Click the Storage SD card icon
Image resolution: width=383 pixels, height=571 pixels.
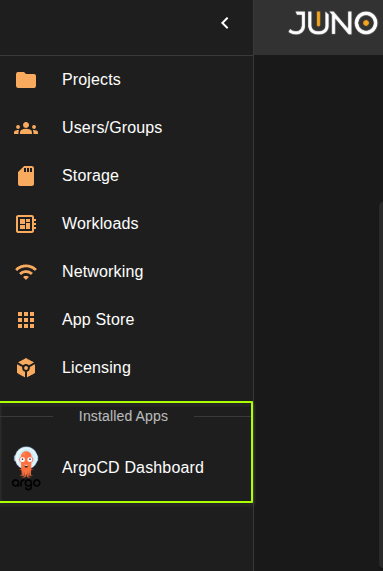click(26, 176)
